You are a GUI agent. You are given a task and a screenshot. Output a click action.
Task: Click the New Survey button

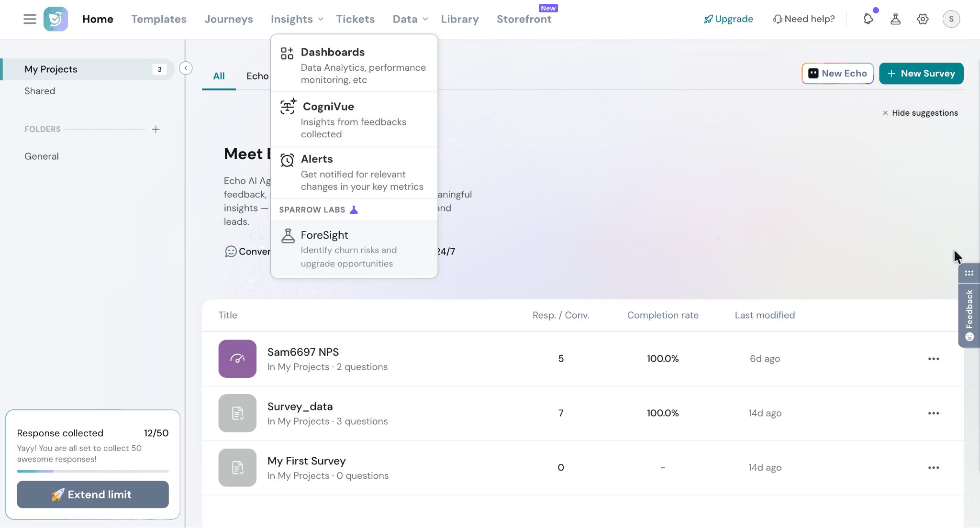coord(921,73)
